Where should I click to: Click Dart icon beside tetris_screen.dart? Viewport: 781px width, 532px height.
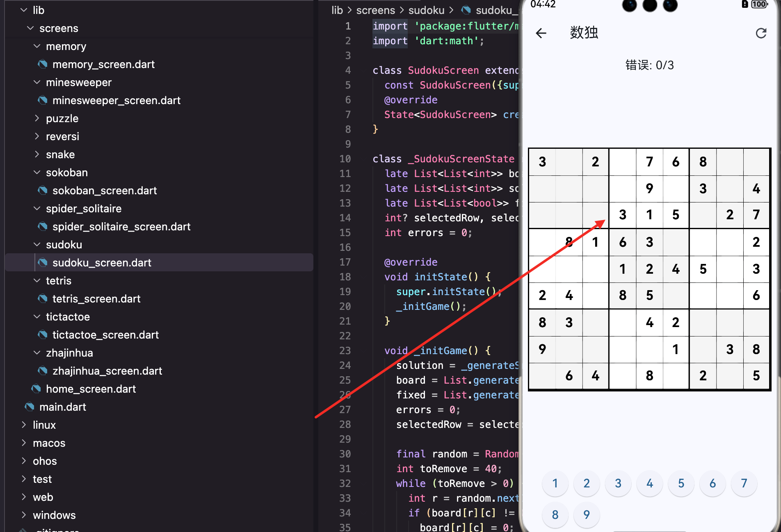tap(42, 299)
